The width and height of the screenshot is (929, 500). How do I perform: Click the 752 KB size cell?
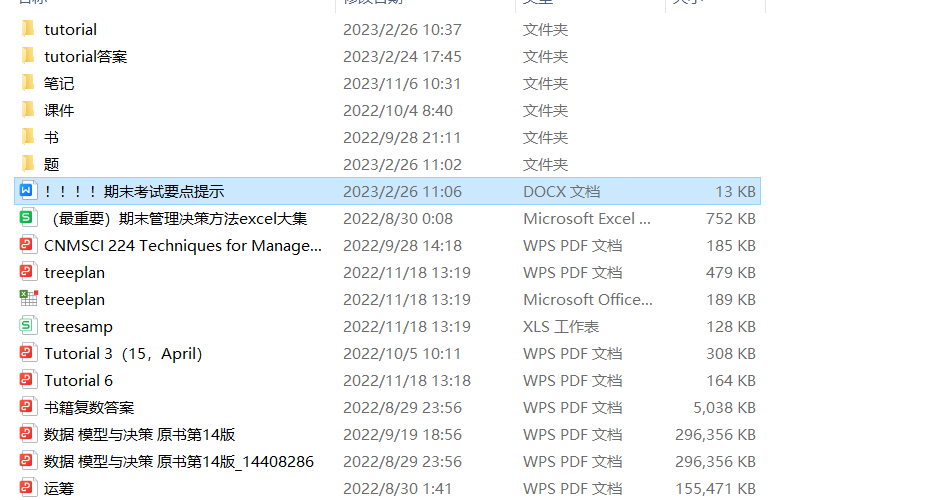click(731, 219)
